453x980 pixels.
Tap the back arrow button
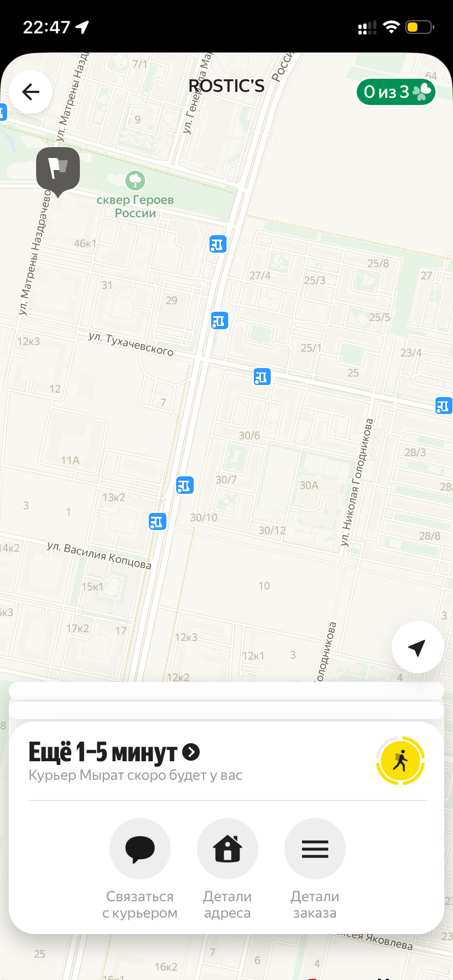click(x=31, y=92)
